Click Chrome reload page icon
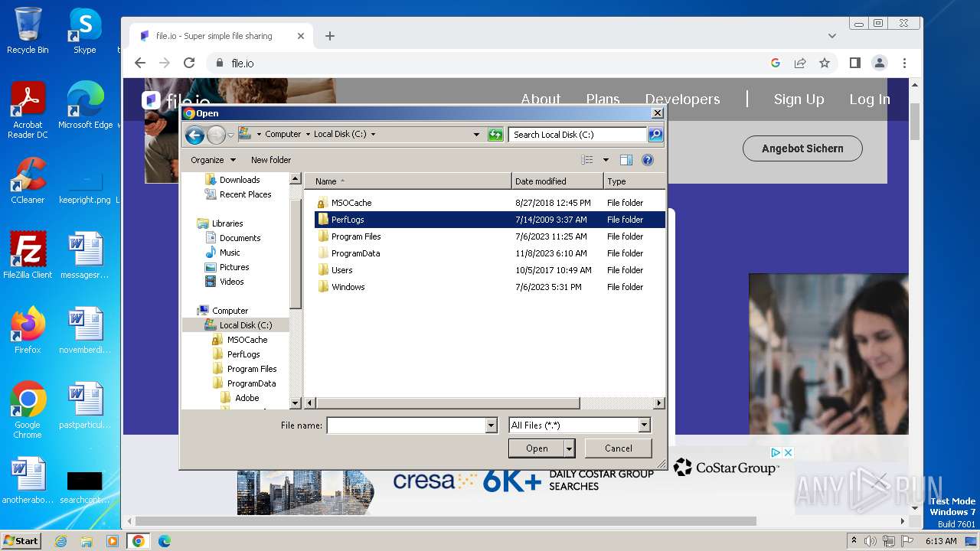 coord(189,63)
